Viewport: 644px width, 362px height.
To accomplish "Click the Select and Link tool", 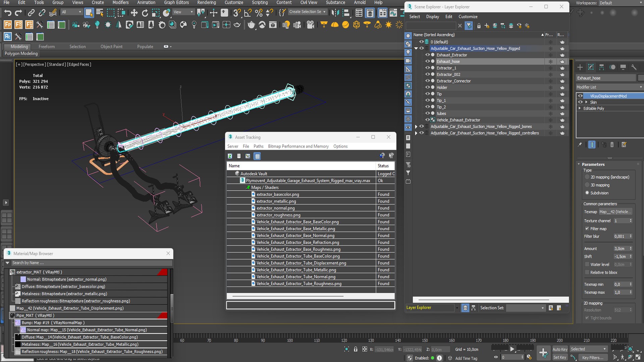I will tap(31, 13).
